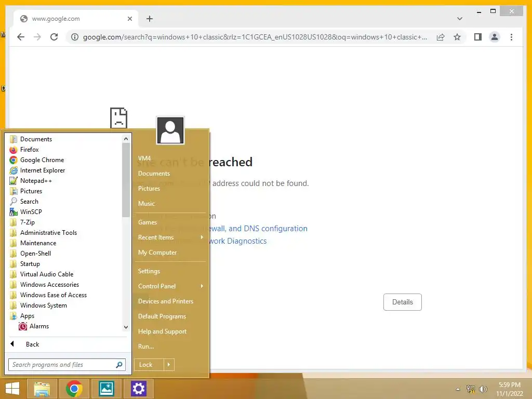The height and width of the screenshot is (399, 532).
Task: Launch Google Chrome from the programs list
Action: pos(42,160)
